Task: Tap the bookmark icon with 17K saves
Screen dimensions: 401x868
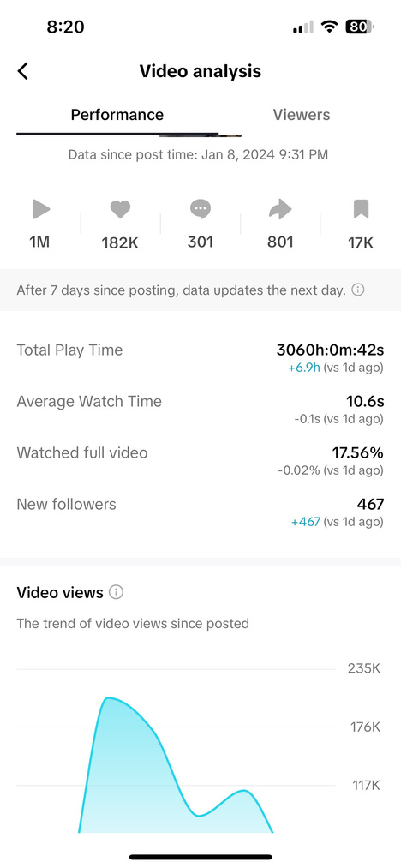Action: tap(361, 209)
